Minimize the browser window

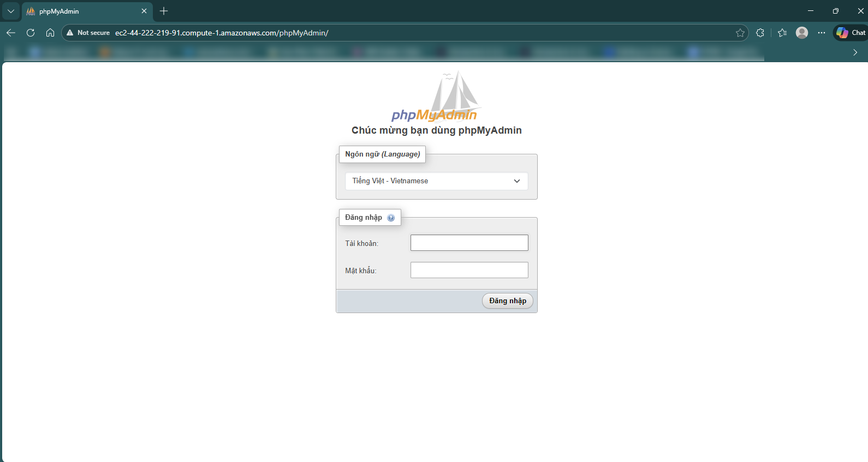(811, 11)
